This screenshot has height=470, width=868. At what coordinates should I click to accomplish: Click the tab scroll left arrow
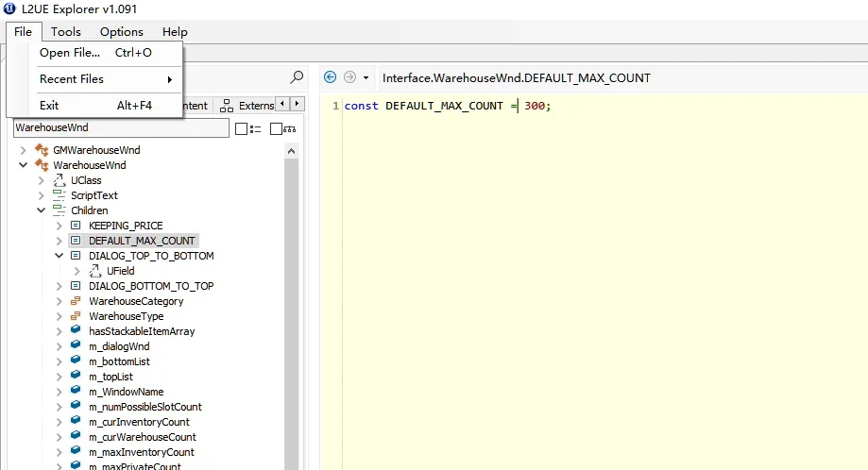[x=282, y=104]
